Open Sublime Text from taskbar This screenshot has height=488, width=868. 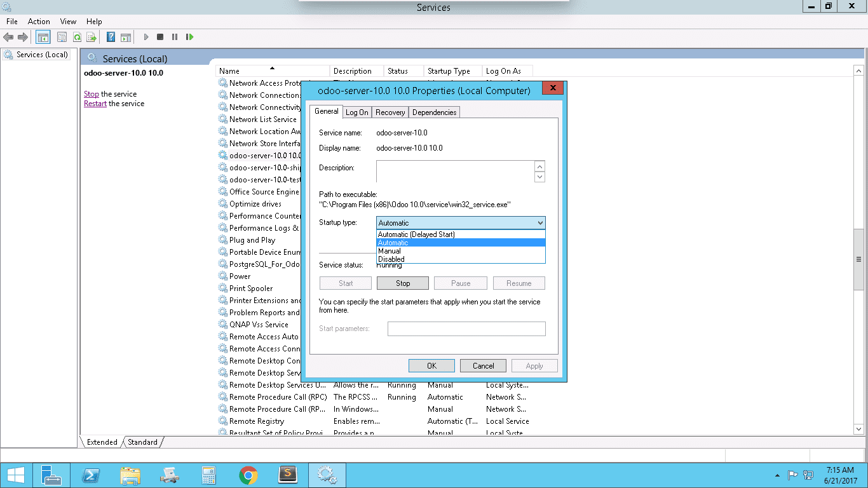click(288, 475)
